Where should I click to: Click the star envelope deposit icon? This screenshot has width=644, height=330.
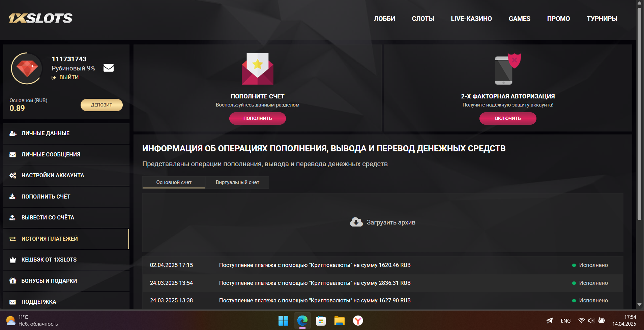258,69
